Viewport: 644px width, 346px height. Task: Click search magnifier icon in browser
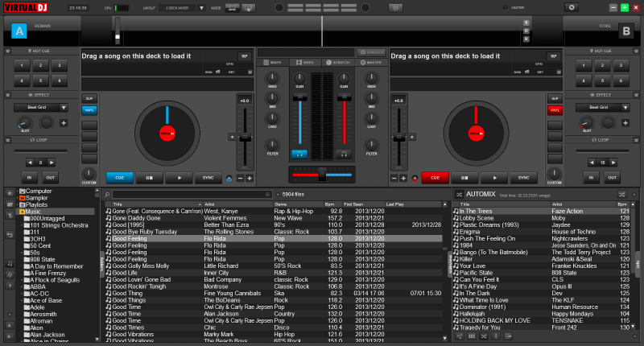107,195
